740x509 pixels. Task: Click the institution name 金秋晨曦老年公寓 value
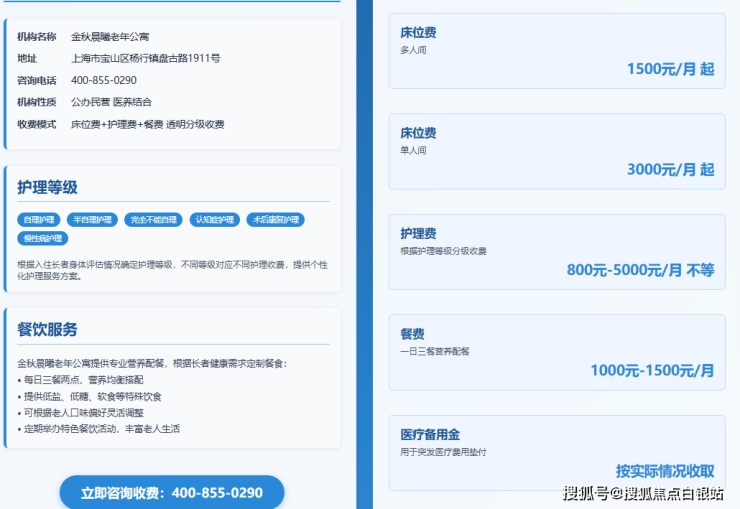pos(110,37)
